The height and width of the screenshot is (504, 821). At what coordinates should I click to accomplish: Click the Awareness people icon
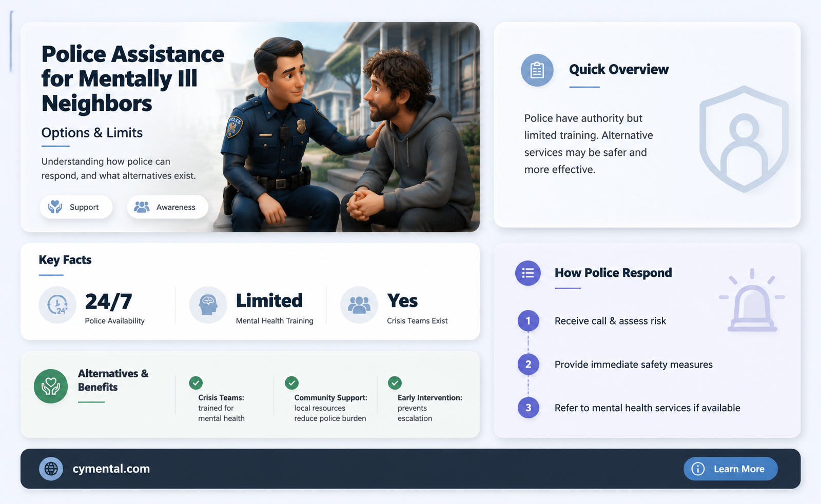[x=142, y=207]
